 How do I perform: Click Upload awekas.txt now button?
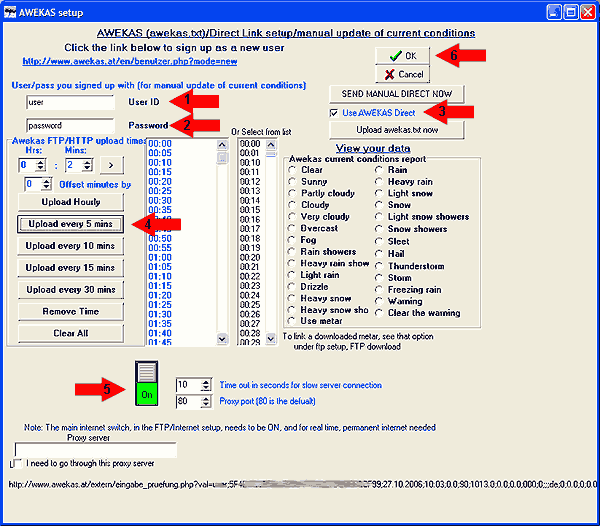tap(396, 130)
